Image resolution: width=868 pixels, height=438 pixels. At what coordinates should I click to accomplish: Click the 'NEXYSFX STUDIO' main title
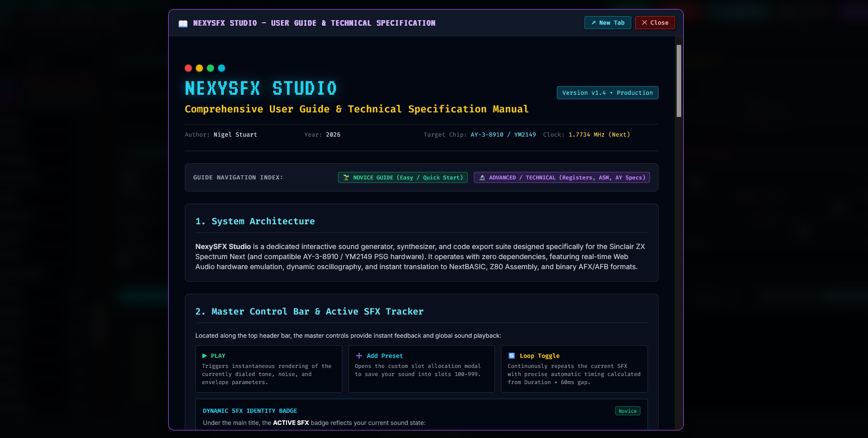pyautogui.click(x=261, y=88)
